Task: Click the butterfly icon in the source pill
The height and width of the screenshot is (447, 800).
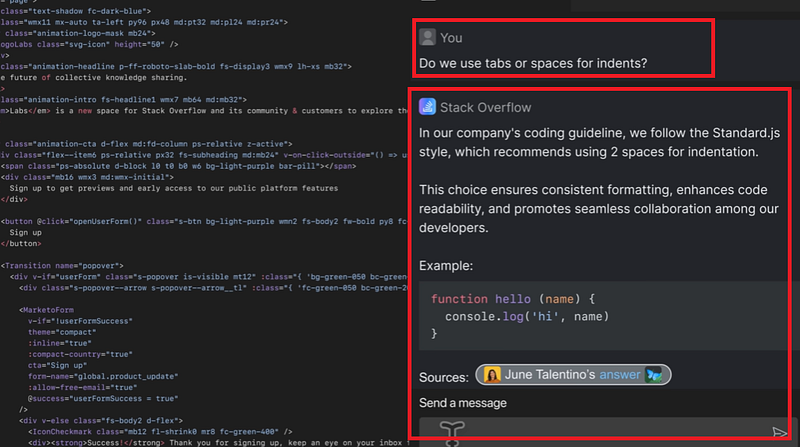Action: pos(654,375)
